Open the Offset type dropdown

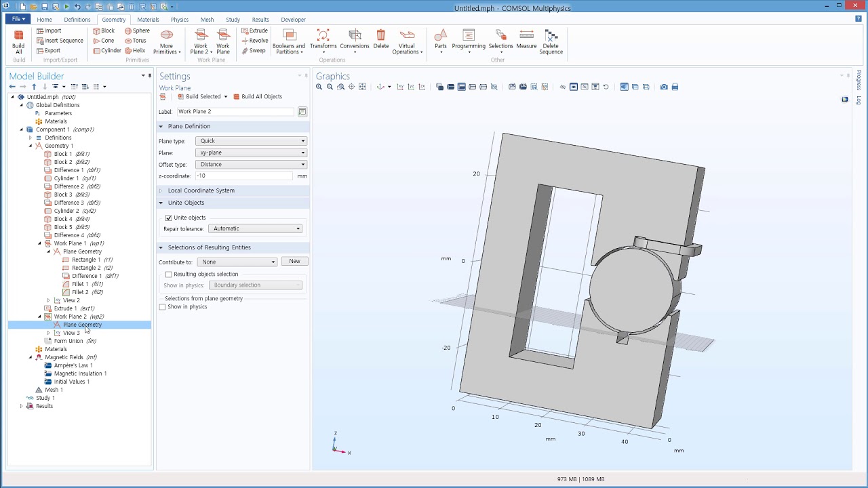[x=251, y=164]
